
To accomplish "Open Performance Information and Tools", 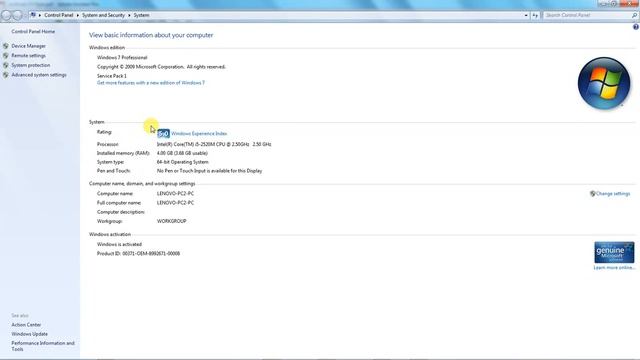I will [43, 346].
